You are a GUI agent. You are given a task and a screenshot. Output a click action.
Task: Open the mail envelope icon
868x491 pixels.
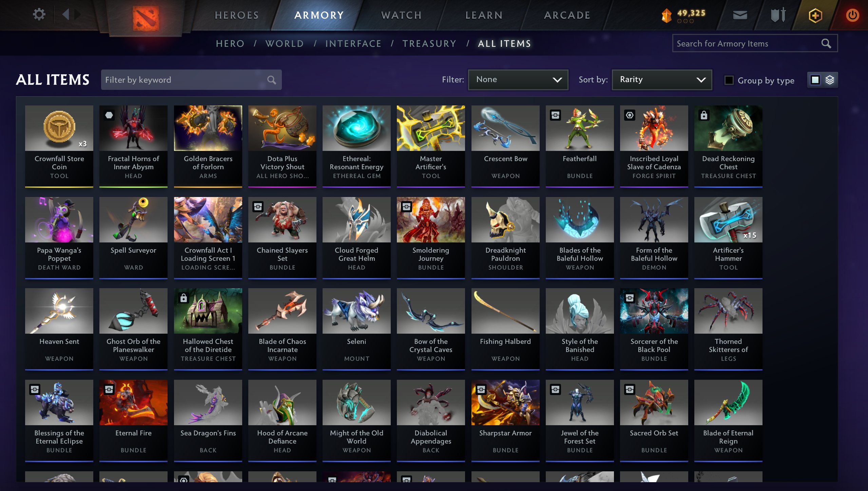pos(740,15)
